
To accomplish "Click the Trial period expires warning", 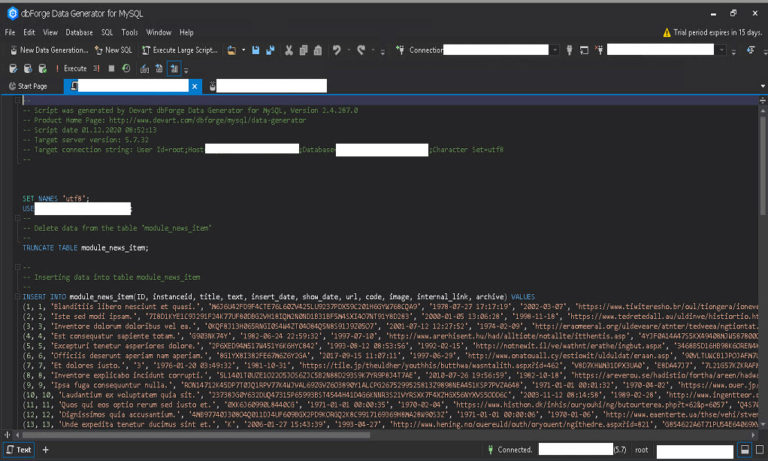I will (712, 32).
